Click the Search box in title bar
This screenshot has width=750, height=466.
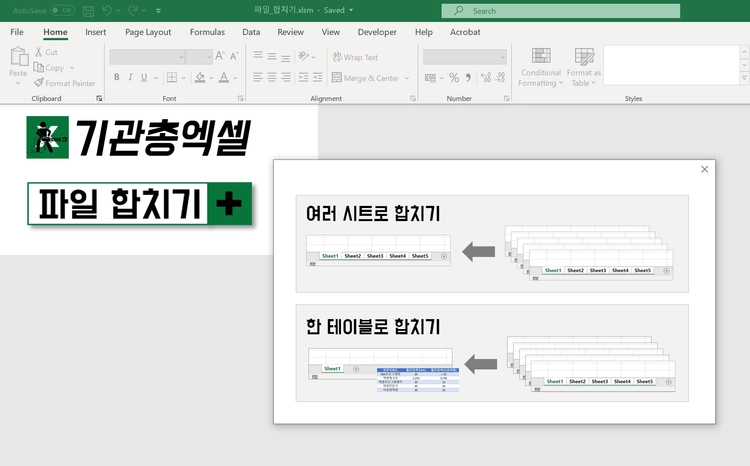pos(561,11)
